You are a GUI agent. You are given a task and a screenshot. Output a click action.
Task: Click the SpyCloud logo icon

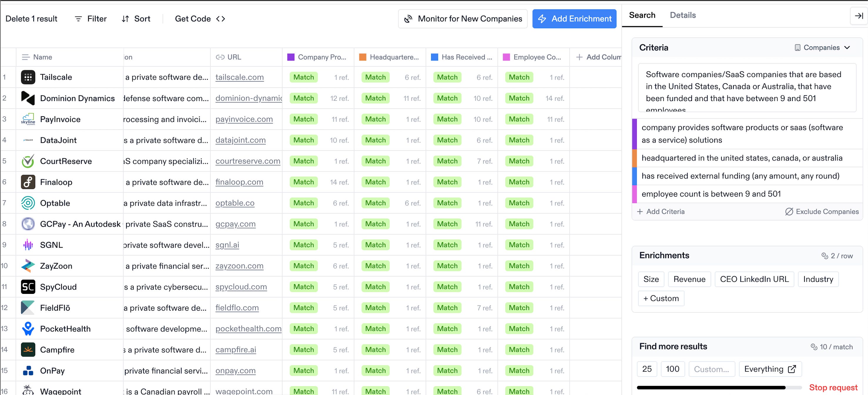point(28,287)
